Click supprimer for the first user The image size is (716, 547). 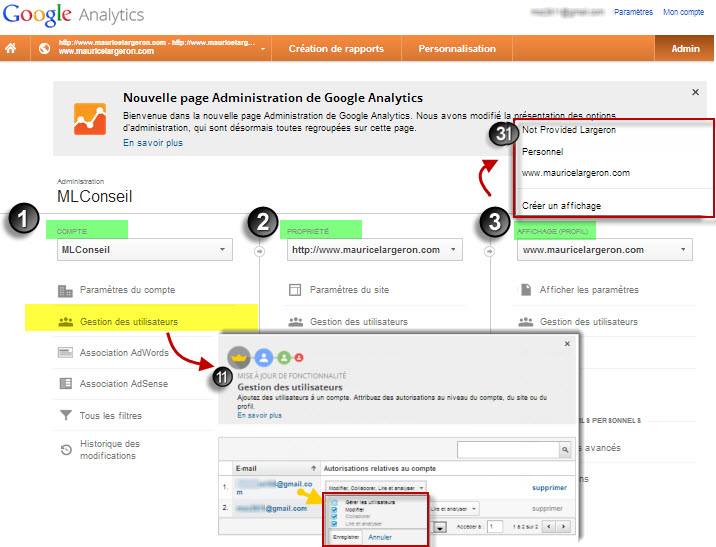(x=549, y=488)
